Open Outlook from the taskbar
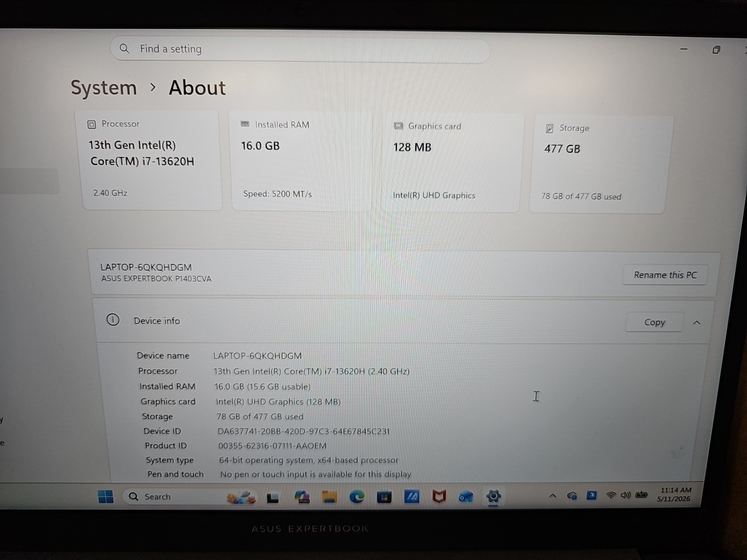 tap(466, 497)
